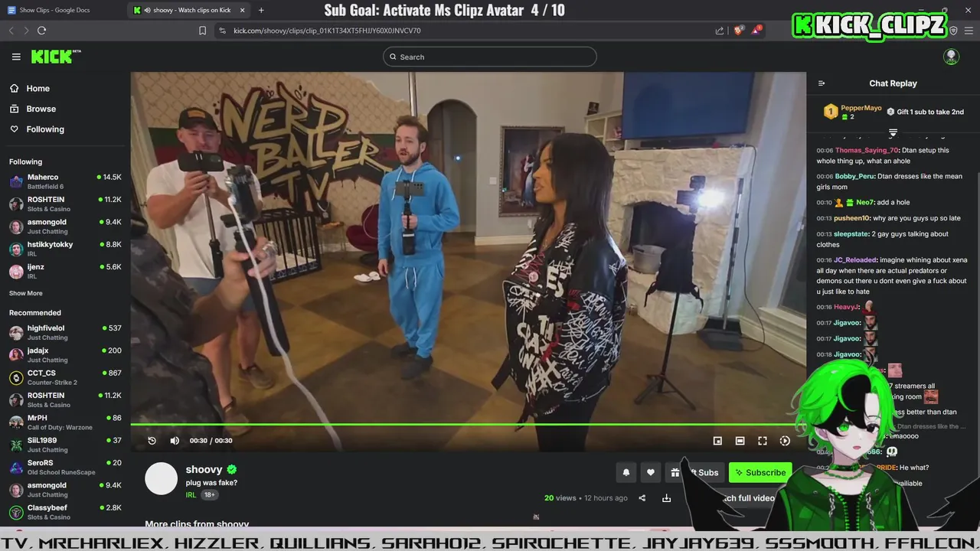This screenshot has height=551, width=980.
Task: Enter fullscreen video mode
Action: click(x=763, y=441)
